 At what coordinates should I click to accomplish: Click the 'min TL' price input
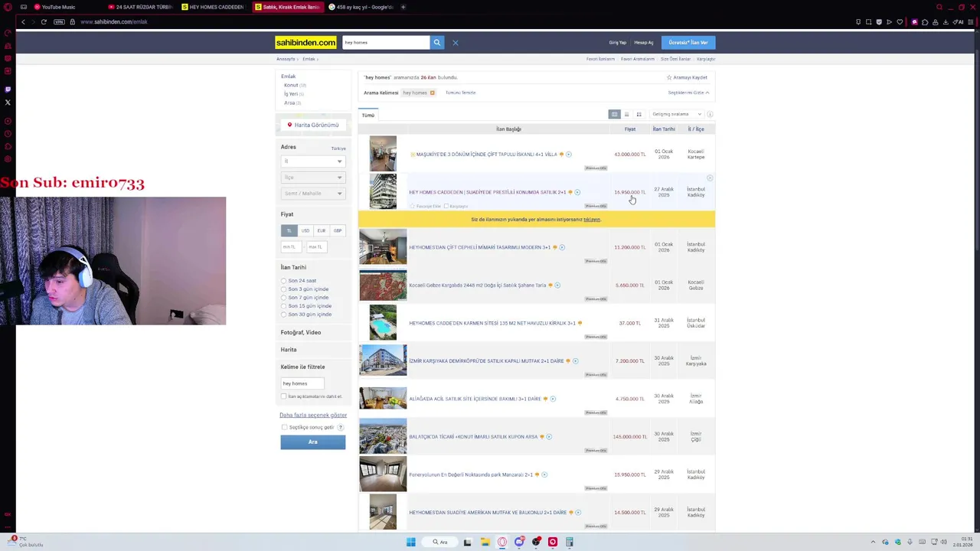click(x=292, y=246)
